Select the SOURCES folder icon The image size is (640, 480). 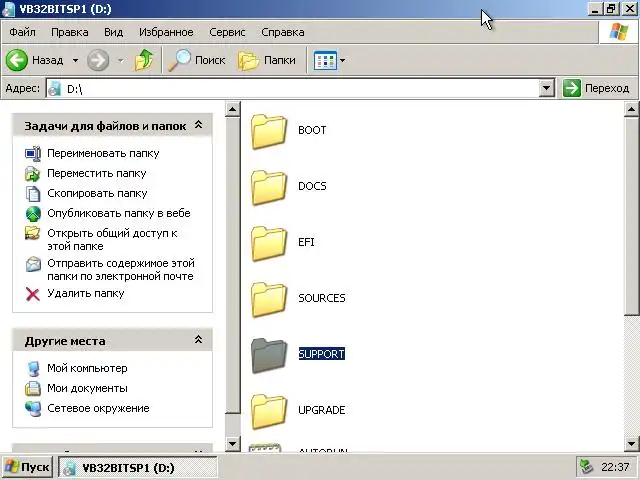click(x=269, y=299)
